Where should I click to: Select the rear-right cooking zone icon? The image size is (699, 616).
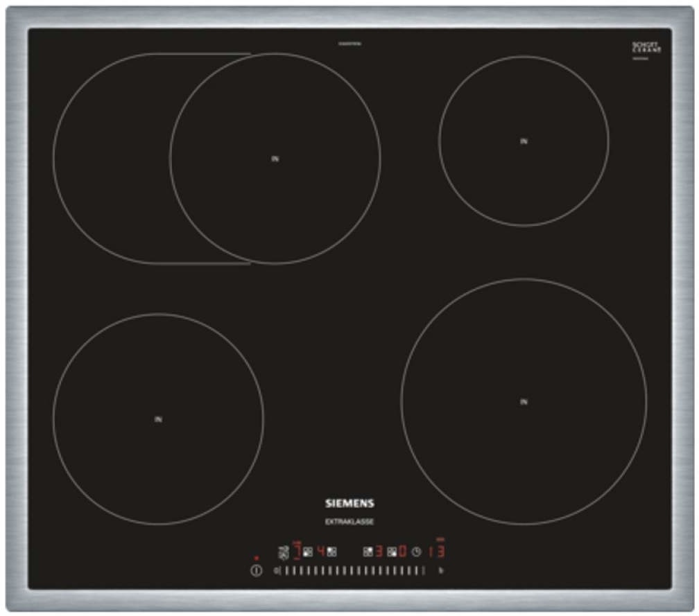[368, 552]
